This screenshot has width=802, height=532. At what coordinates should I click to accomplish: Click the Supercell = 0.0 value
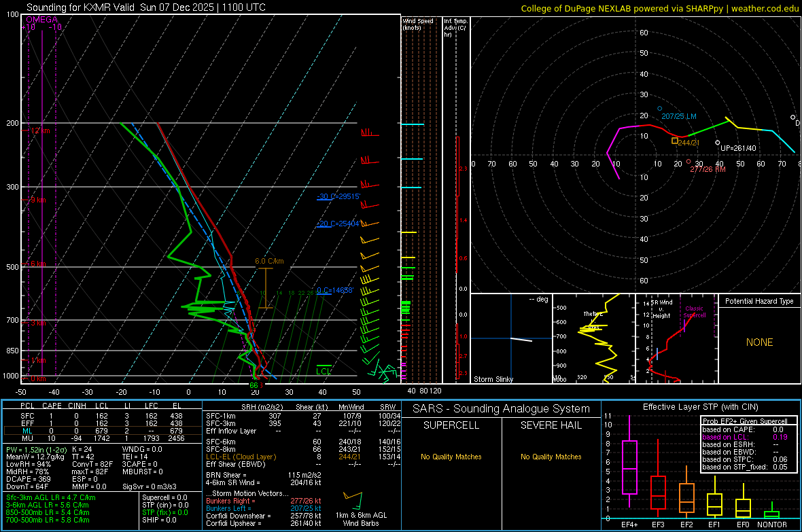pos(164,497)
